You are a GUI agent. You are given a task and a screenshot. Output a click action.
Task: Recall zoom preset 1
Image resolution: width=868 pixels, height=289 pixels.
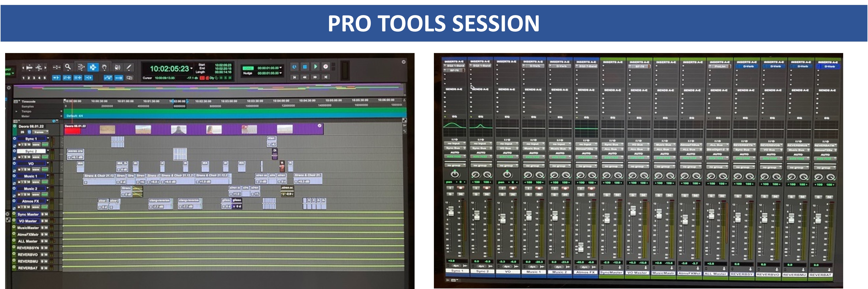23,78
